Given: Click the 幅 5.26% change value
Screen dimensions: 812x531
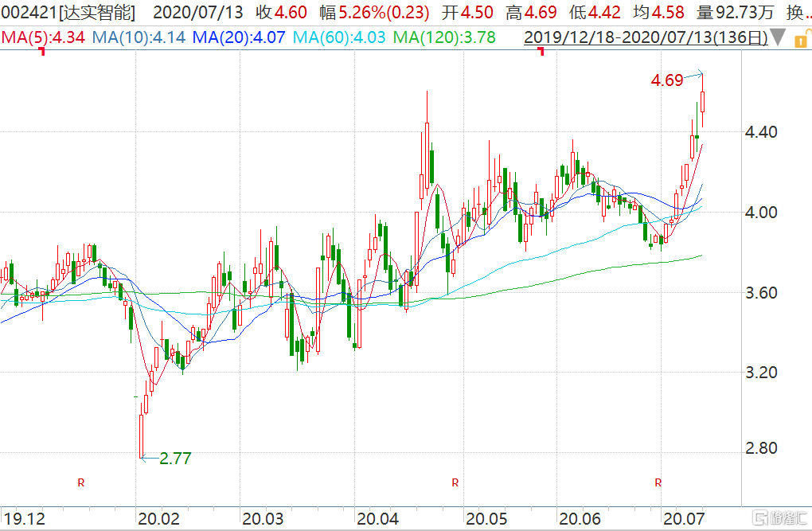Looking at the screenshot, I should coord(374,13).
